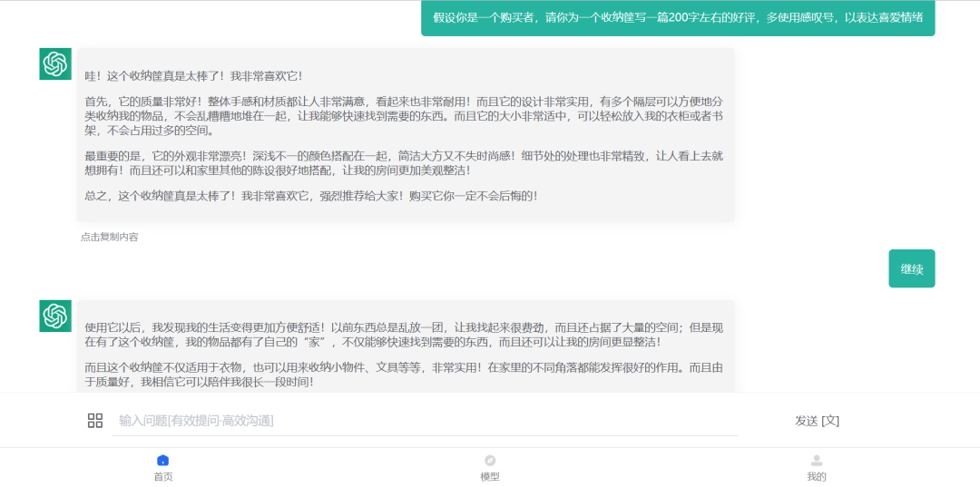Switch to the 模型 tab
The height and width of the screenshot is (487, 980).
click(490, 468)
